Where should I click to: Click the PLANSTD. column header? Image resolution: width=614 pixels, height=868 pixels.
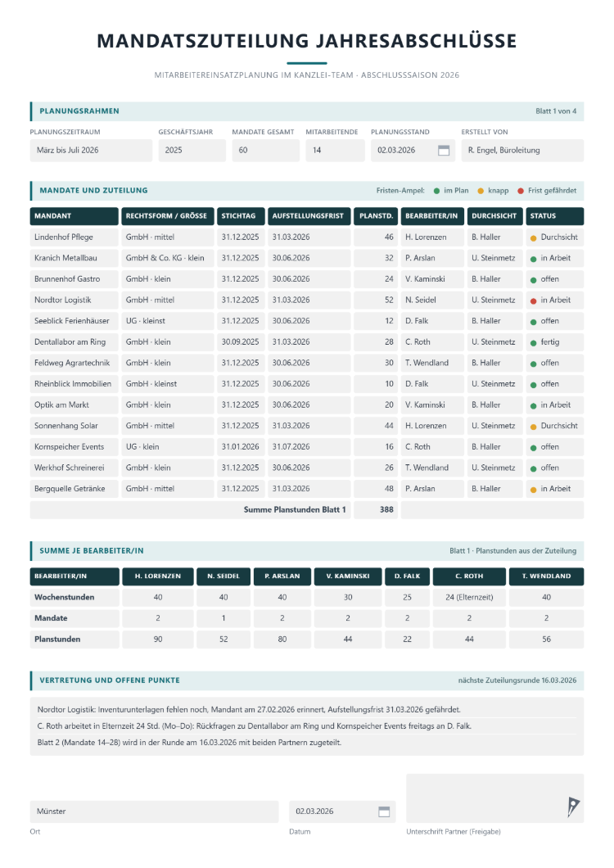(376, 216)
